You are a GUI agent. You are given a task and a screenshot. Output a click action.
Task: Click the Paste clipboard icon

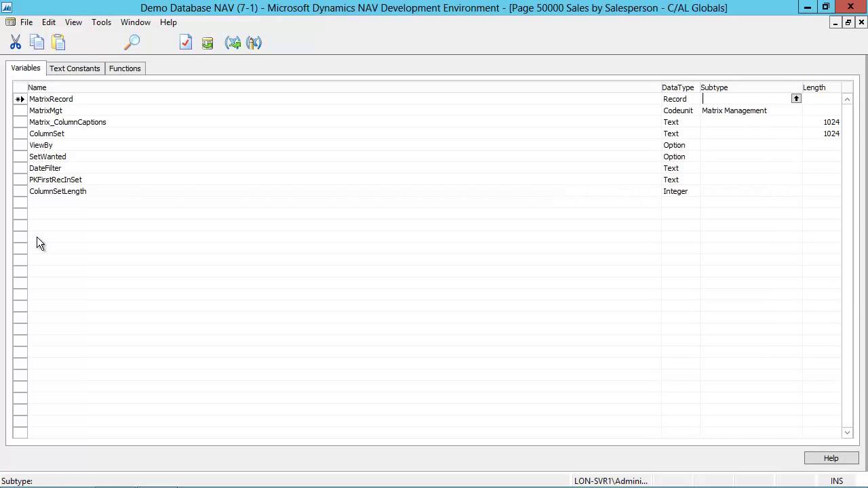coord(58,43)
